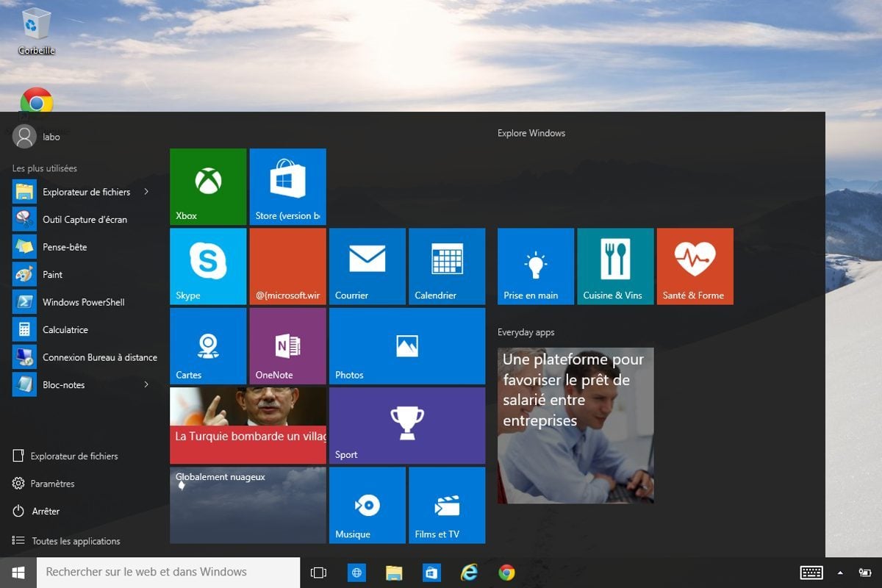This screenshot has width=882, height=588.
Task: Click the Explore Windows group title
Action: (531, 133)
